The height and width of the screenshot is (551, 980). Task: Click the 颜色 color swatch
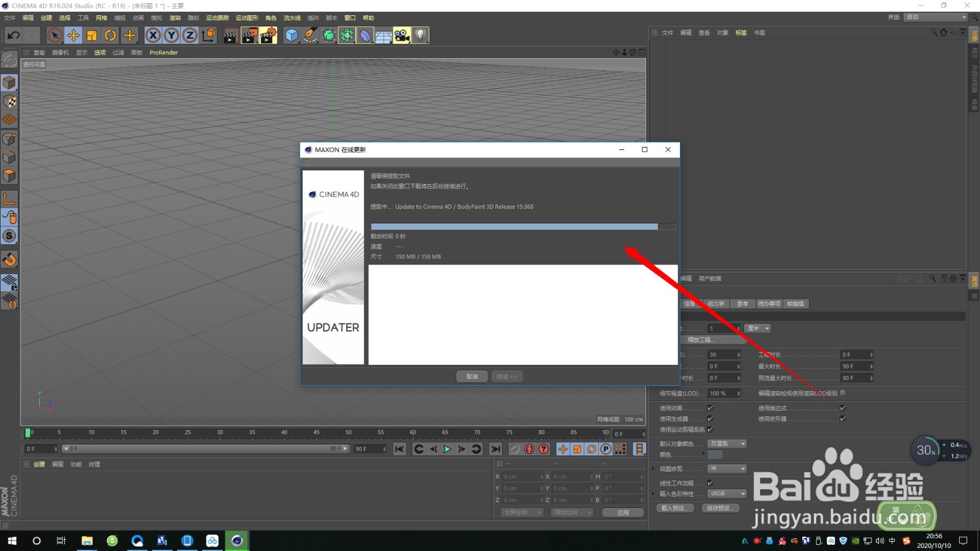(x=715, y=455)
